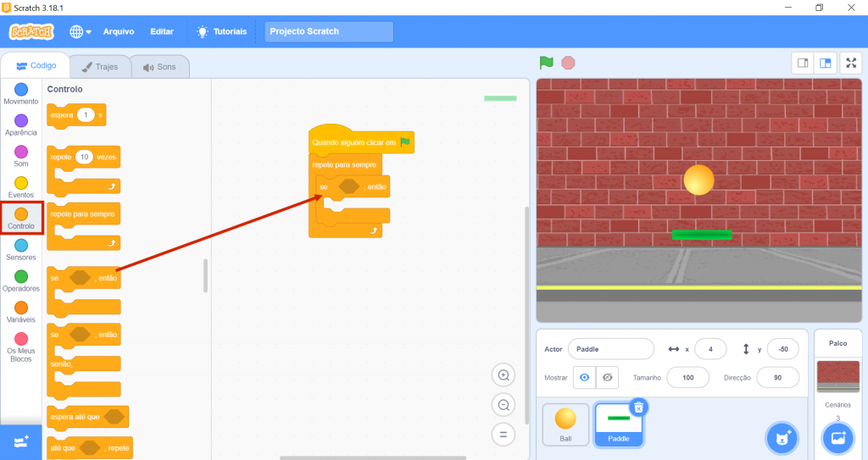
Task: Select the Operadores block category
Action: pos(21,280)
